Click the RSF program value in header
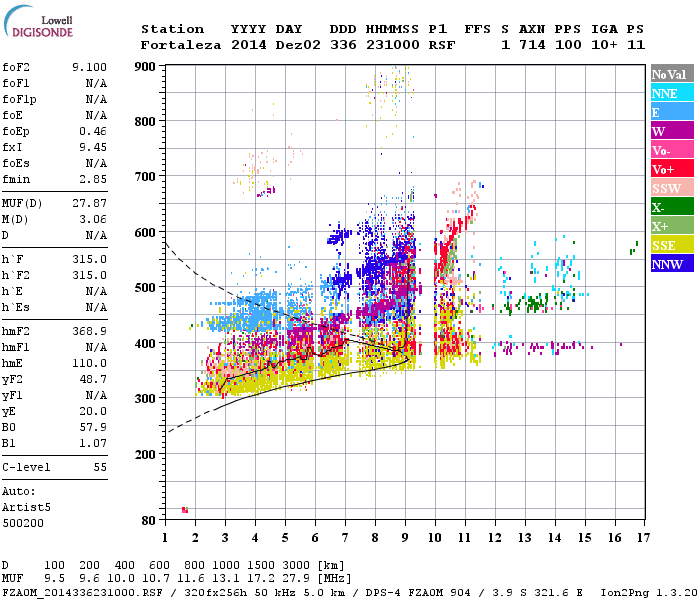The height and width of the screenshot is (600, 700). pyautogui.click(x=442, y=45)
